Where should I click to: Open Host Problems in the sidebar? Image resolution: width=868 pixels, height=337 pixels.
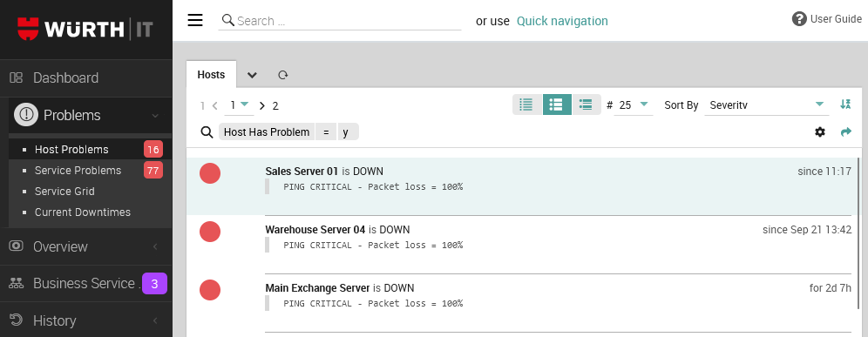tap(71, 150)
